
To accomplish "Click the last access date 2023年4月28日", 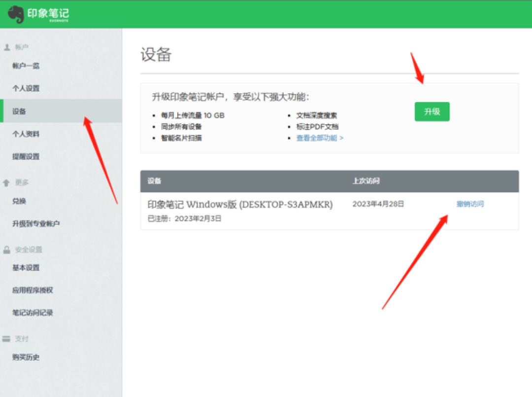I will coord(378,204).
